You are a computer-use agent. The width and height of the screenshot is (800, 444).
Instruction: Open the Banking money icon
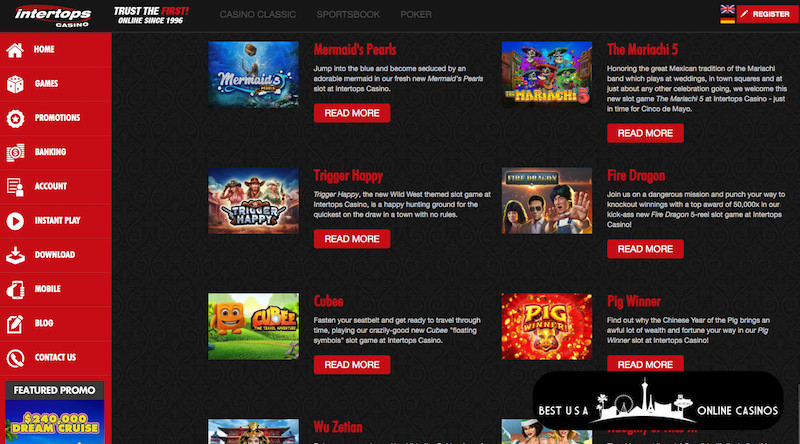(15, 153)
